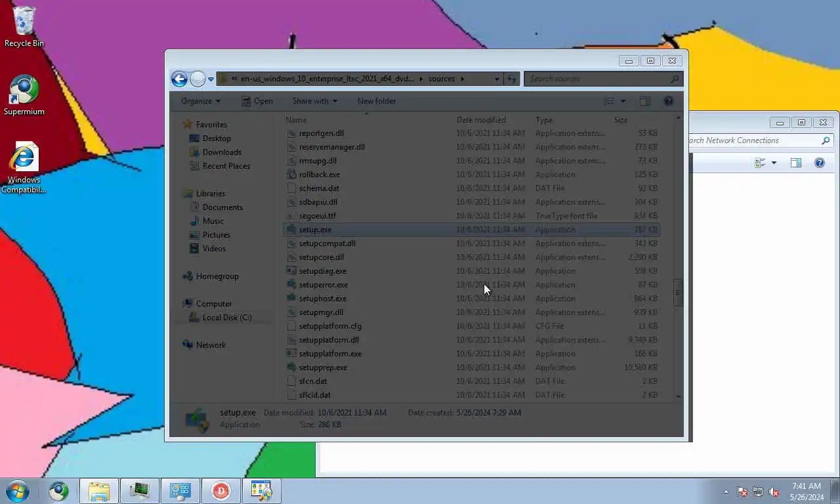
Task: Open Help in the sources Explorer window
Action: 669,101
